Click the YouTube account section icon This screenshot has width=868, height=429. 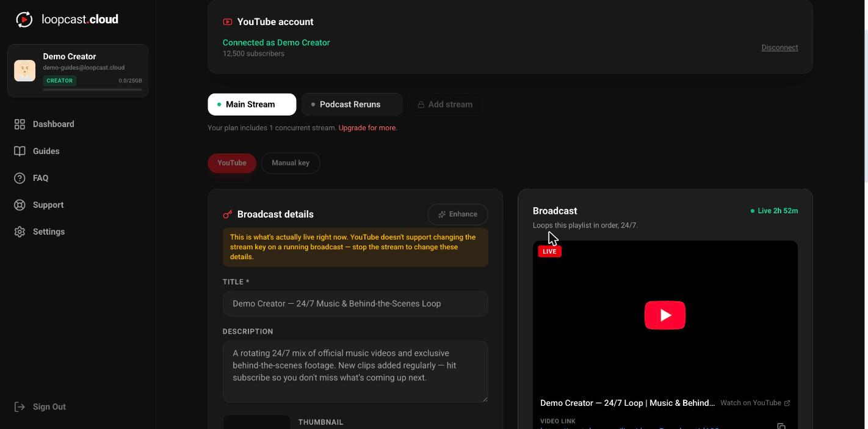click(x=228, y=22)
